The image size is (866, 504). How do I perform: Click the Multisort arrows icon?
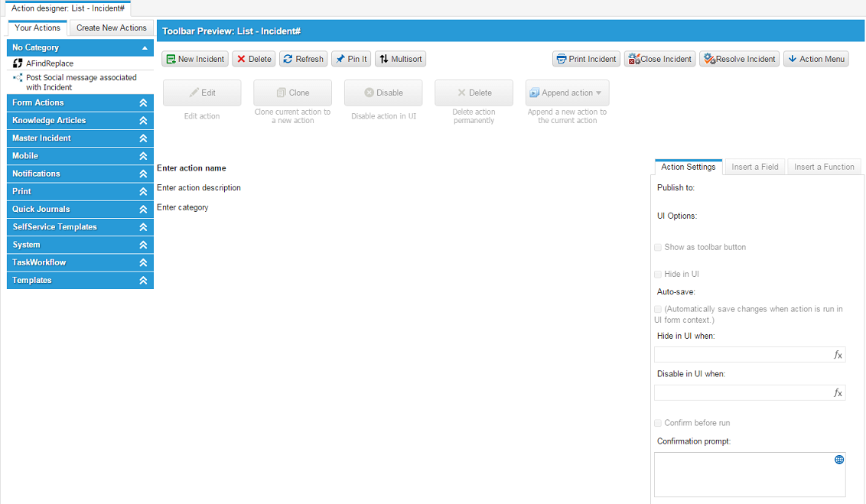click(383, 59)
